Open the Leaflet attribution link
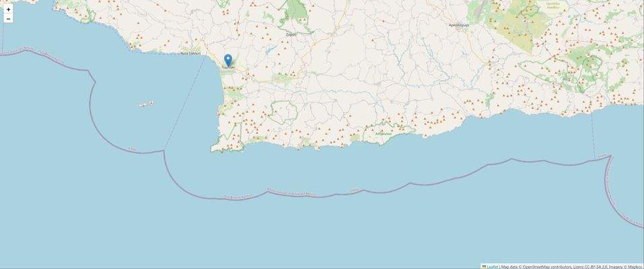 [493, 266]
